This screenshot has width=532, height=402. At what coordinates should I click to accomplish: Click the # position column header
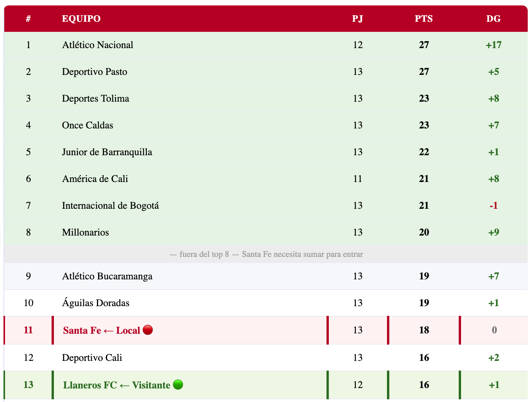tap(28, 19)
